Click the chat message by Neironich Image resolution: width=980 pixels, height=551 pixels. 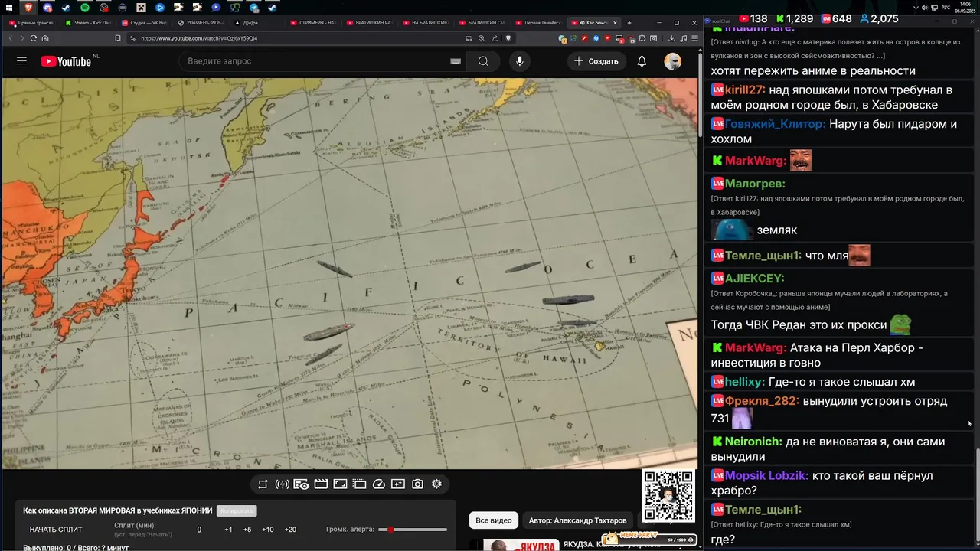[x=839, y=449]
